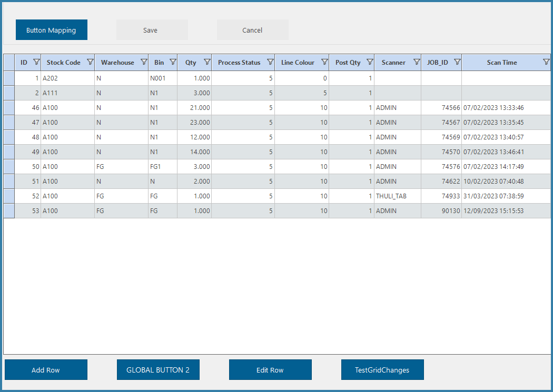Click scan time 07/02/2023 14:17:49
This screenshot has width=553, height=392.
tap(506, 167)
